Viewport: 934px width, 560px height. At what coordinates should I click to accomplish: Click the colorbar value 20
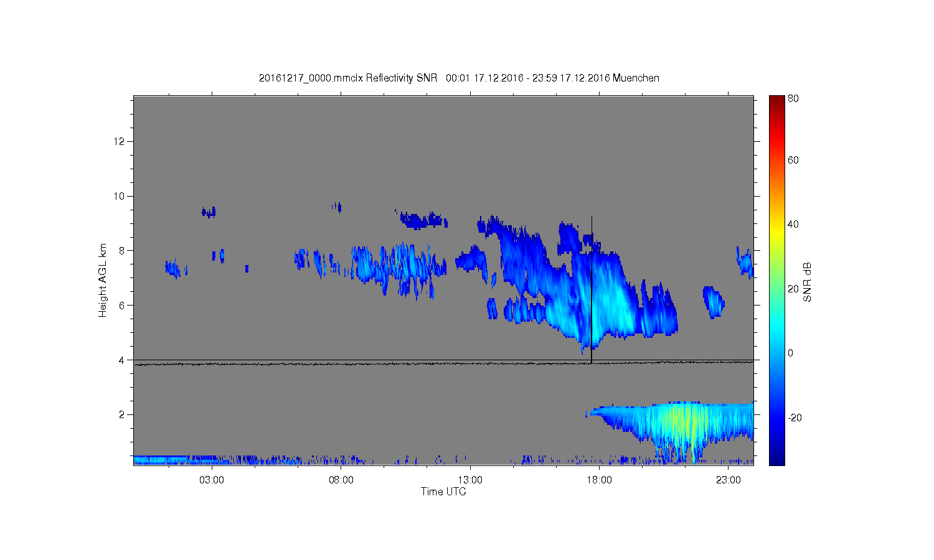(x=793, y=289)
